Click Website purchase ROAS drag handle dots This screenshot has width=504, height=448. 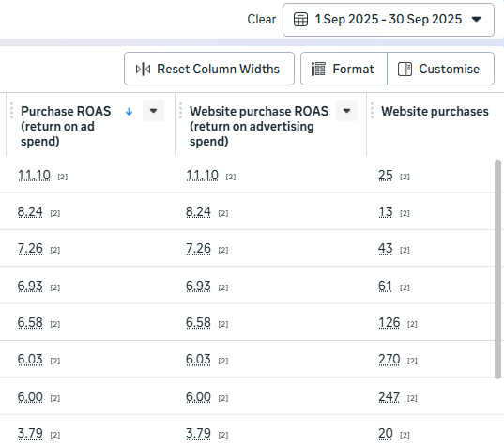click(180, 111)
